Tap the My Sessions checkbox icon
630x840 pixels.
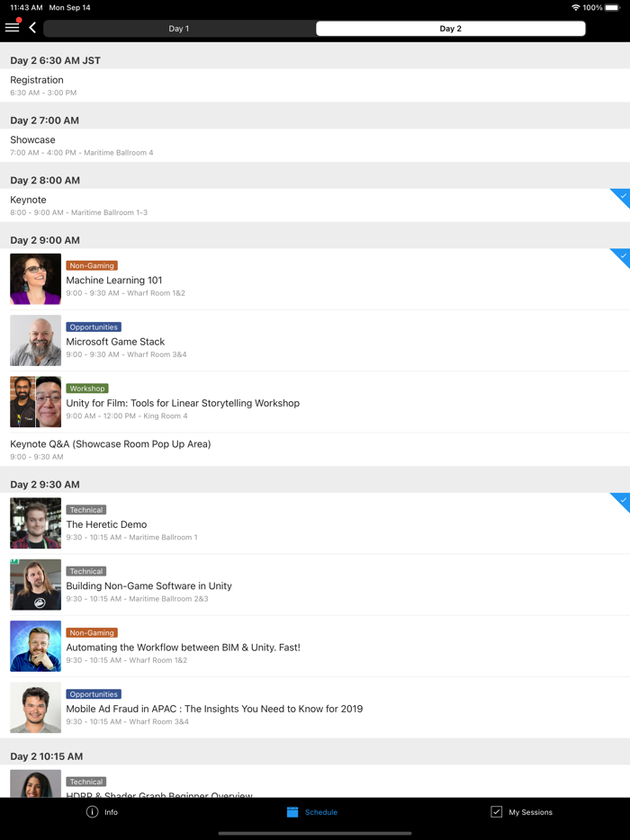click(x=496, y=812)
